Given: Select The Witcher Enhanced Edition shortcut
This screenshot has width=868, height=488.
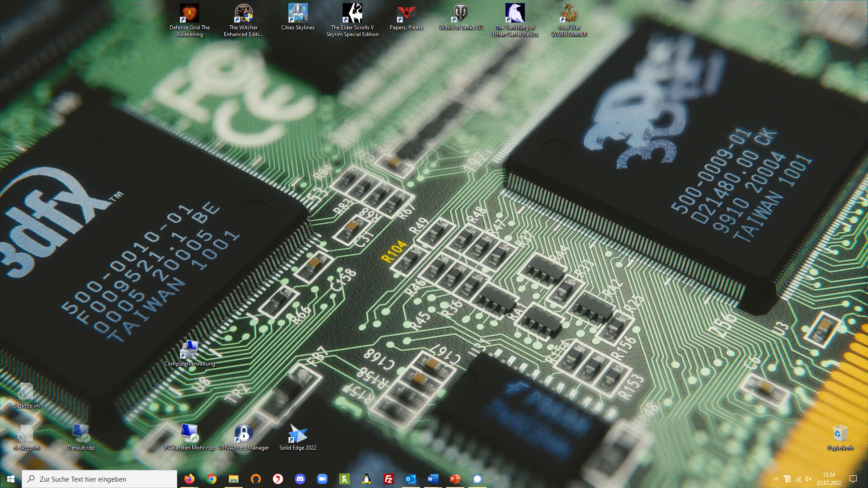Looking at the screenshot, I should (243, 20).
